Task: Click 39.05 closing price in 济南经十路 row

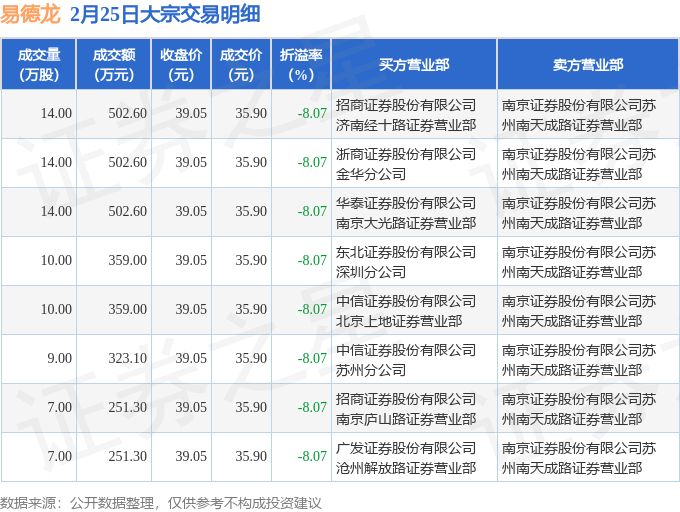Action: pos(191,114)
